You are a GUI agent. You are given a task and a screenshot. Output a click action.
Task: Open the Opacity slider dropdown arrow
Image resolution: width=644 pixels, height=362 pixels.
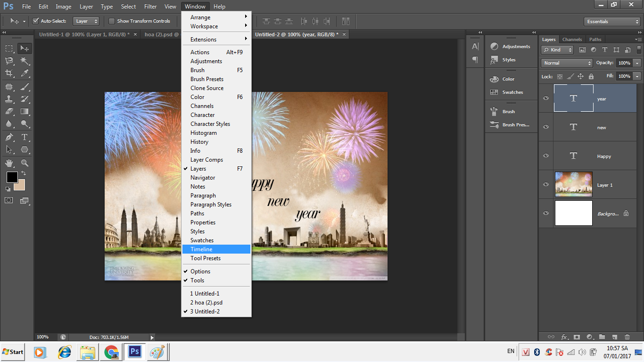pos(637,63)
